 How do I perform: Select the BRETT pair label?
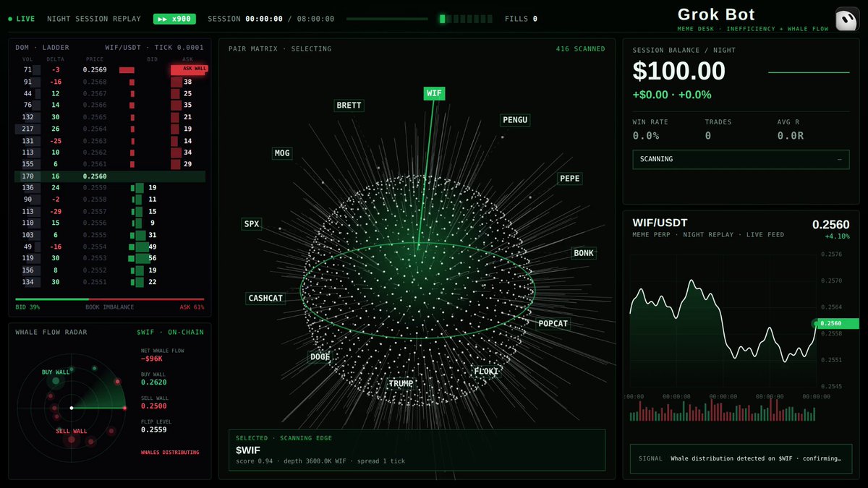pyautogui.click(x=349, y=106)
